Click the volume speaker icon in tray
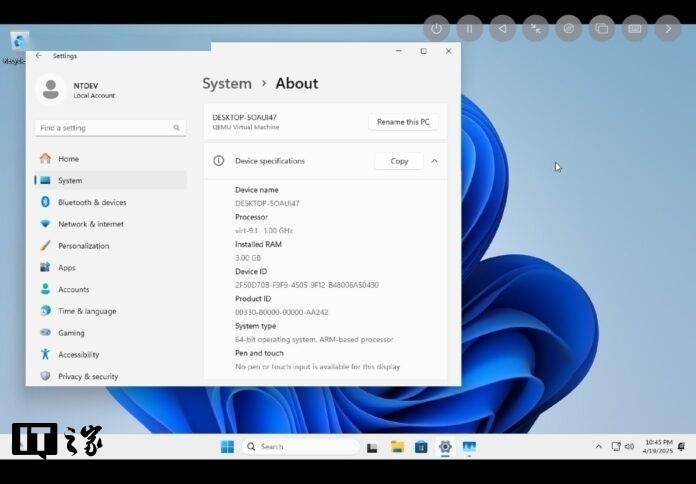This screenshot has width=696, height=484. [x=629, y=446]
